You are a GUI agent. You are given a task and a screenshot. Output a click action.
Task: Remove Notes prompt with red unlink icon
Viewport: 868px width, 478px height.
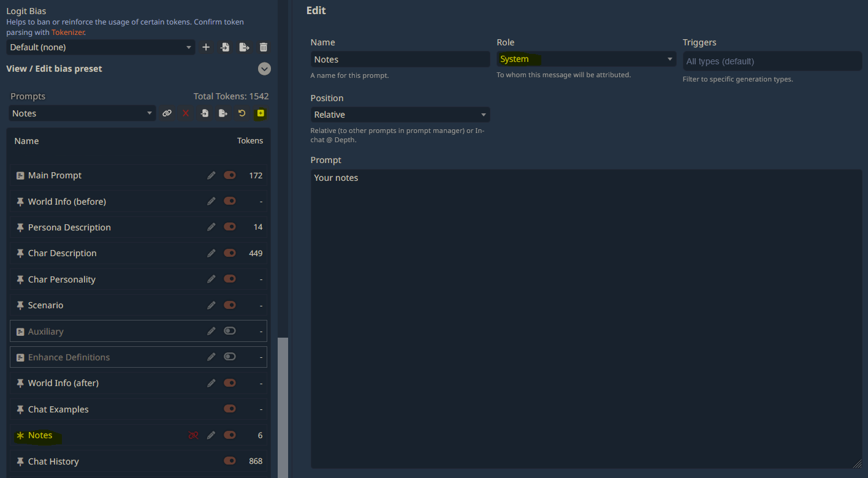pyautogui.click(x=193, y=435)
